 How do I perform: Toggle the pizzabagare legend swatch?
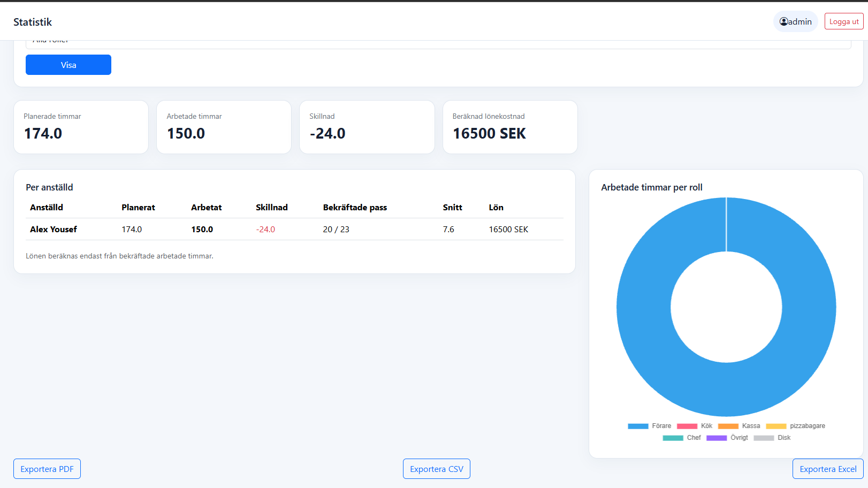776,426
